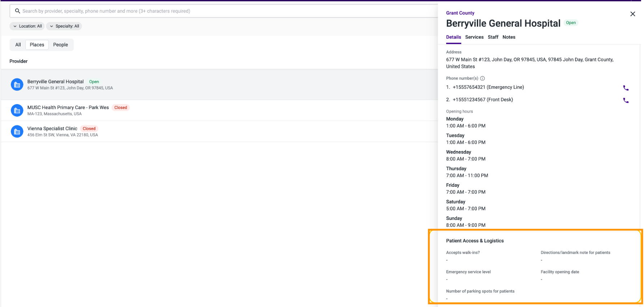The height and width of the screenshot is (307, 644).
Task: Click the search magnifier icon
Action: pos(17,11)
